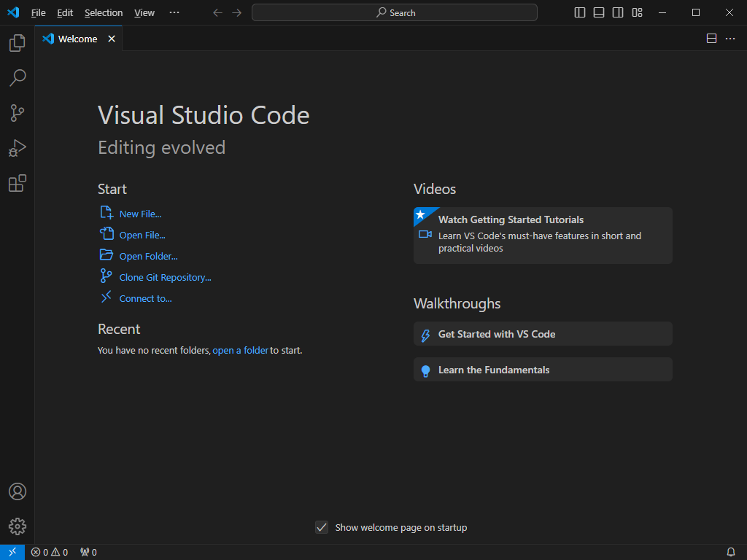Open editor More Actions ellipsis
Image resolution: width=747 pixels, height=560 pixels.
(730, 39)
